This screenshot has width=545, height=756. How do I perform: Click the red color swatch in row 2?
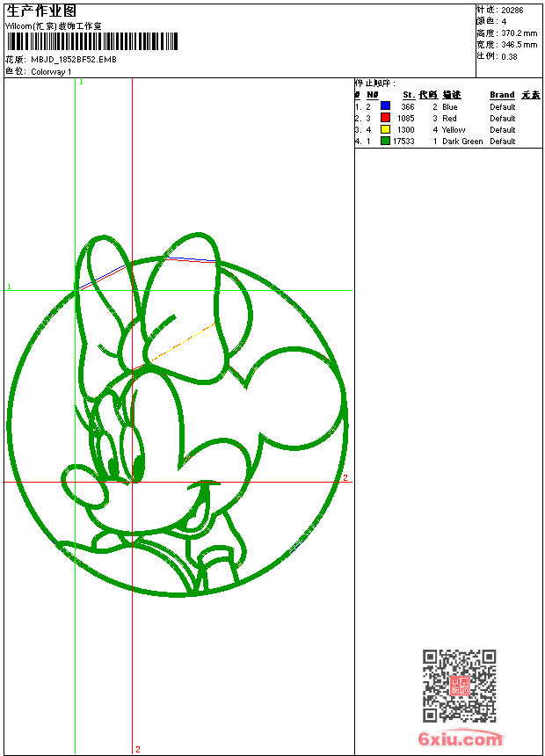(385, 118)
